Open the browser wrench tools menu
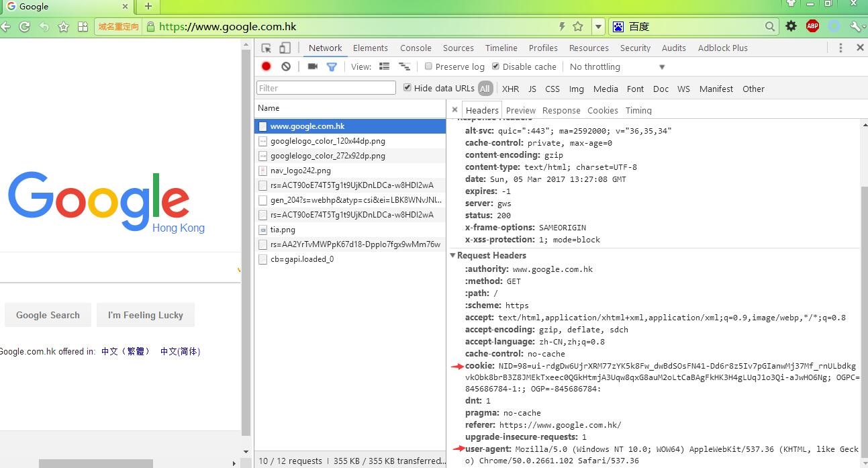This screenshot has width=868, height=468. tap(857, 26)
